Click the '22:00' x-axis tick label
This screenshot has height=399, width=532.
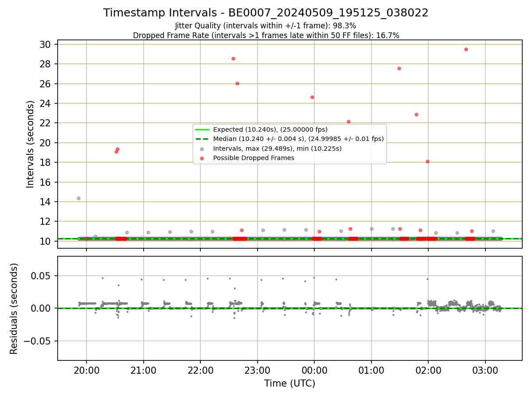[x=200, y=370]
